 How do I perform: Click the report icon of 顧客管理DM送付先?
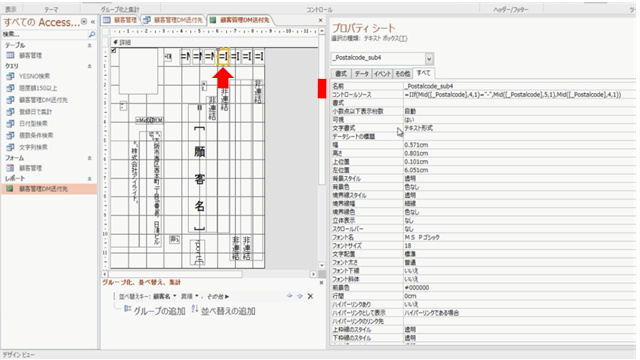click(x=10, y=189)
